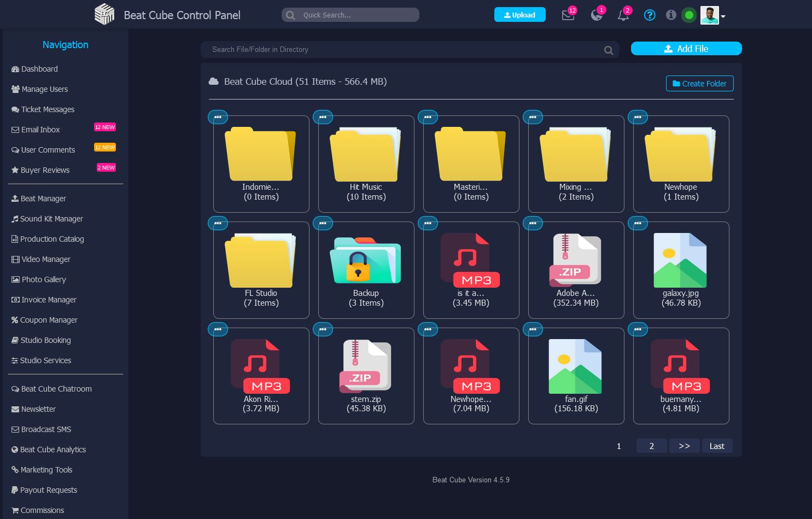This screenshot has width=812, height=519.
Task: Open options menu for stem.zip file
Action: (323, 329)
